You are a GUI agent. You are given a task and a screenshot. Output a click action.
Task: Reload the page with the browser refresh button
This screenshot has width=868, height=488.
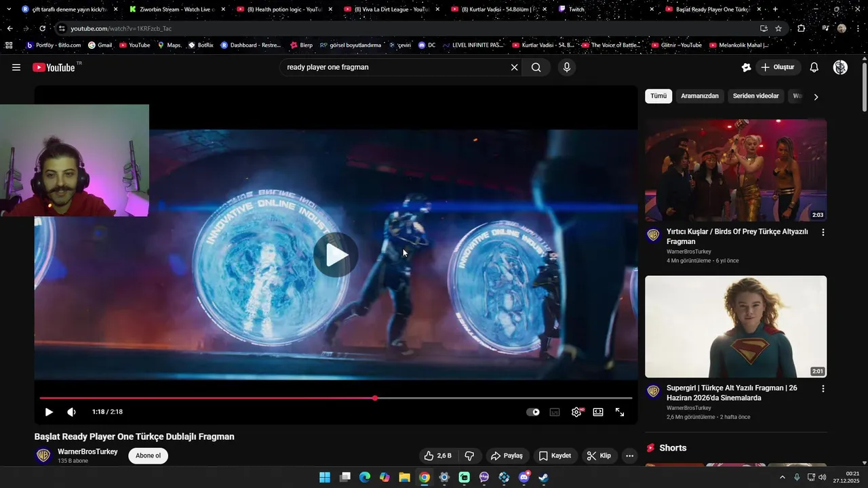click(42, 28)
